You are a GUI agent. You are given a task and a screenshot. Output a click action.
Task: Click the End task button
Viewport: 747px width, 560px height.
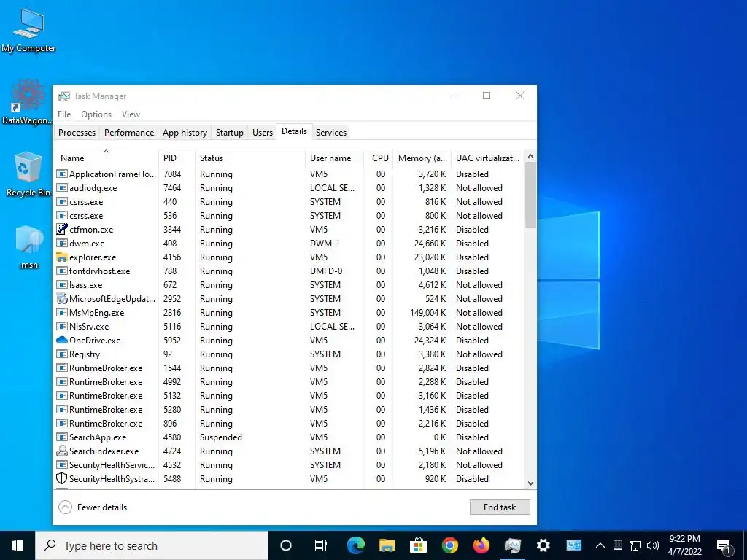pyautogui.click(x=500, y=507)
